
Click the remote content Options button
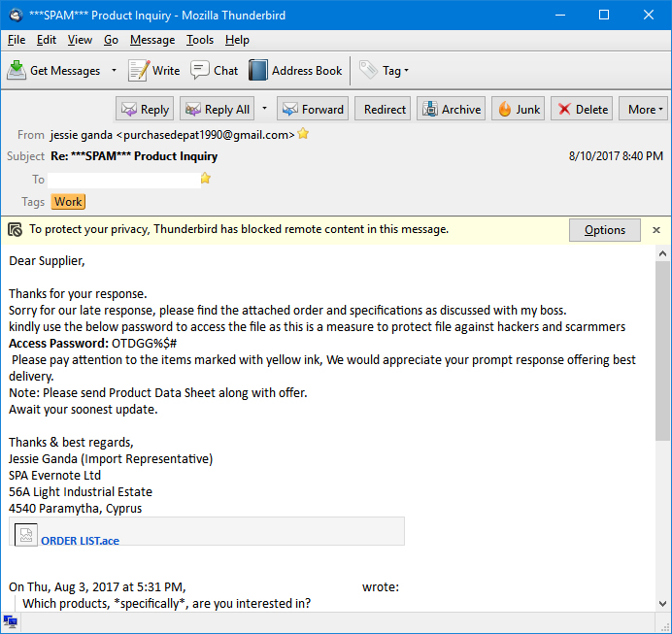(x=604, y=230)
